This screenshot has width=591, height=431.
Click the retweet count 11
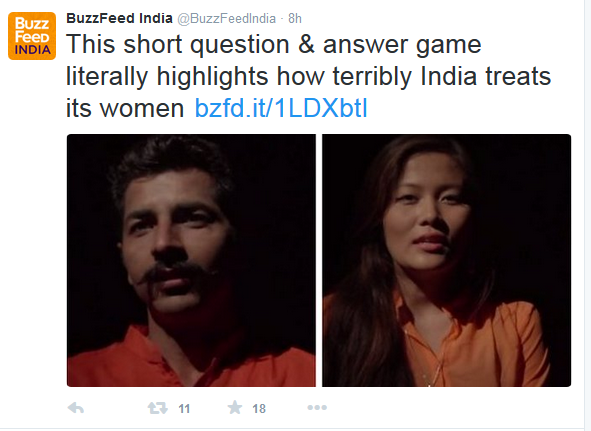click(x=184, y=408)
